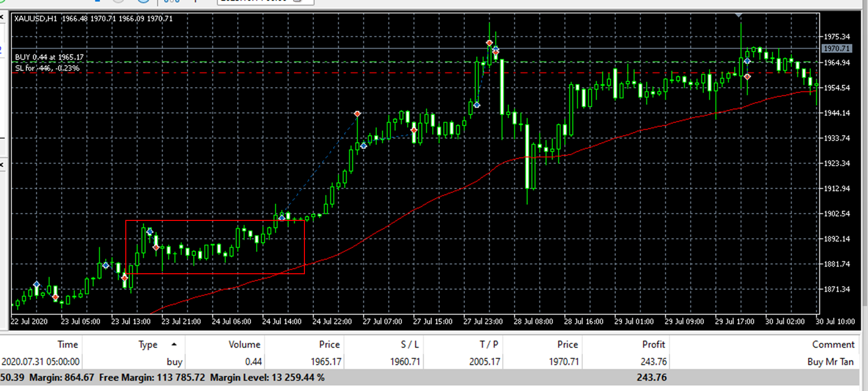Select the 'buy' type cell

pos(174,361)
